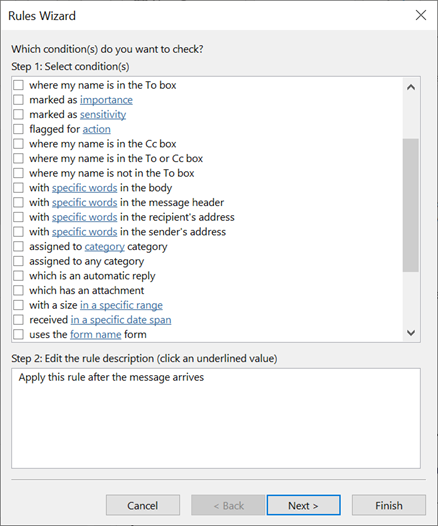The width and height of the screenshot is (438, 526).
Task: Open the 'category' link
Action: coord(105,247)
